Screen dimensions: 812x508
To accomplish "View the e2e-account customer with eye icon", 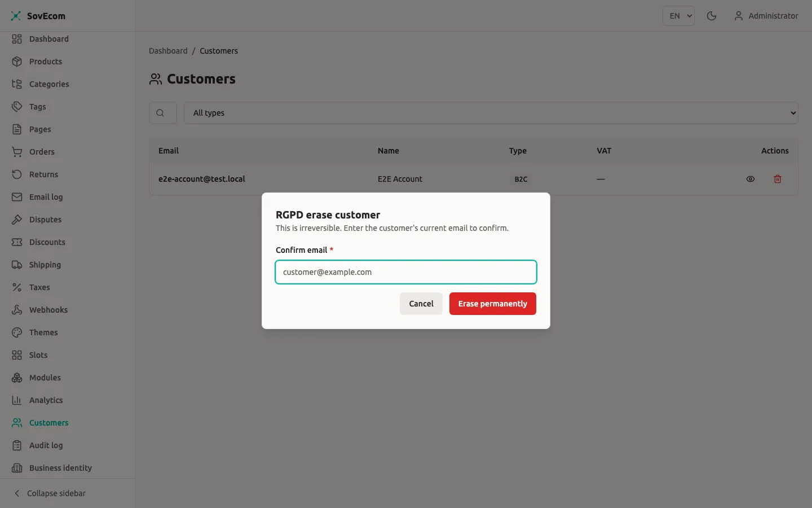I will (x=751, y=179).
